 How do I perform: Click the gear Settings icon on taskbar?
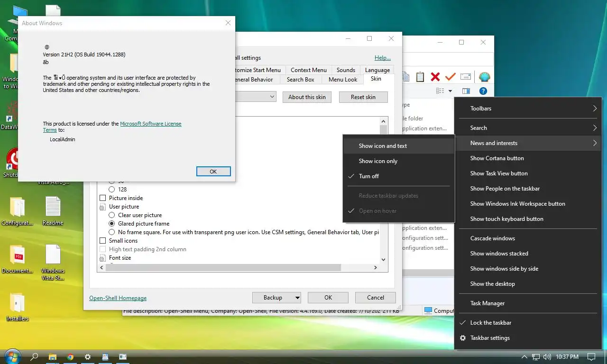tap(88, 357)
